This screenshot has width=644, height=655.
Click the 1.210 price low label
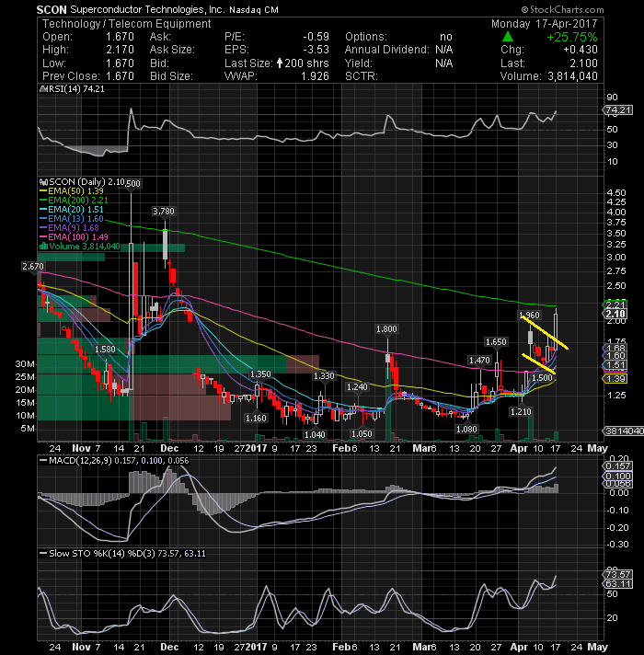pos(521,411)
